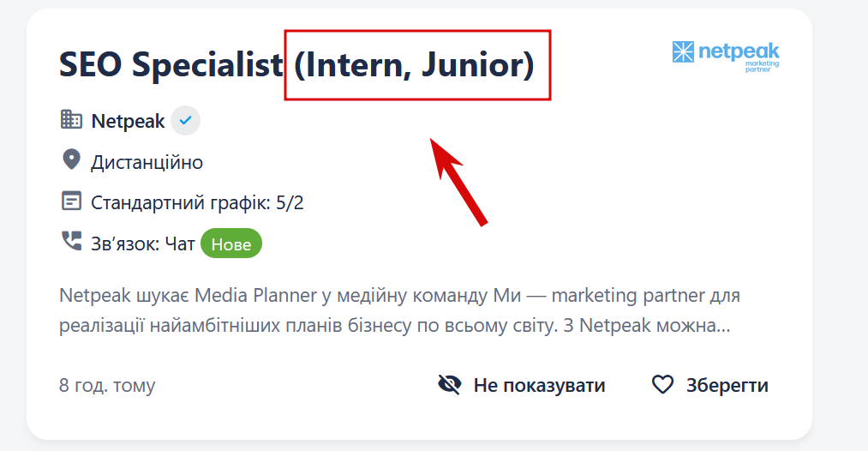
Task: Click the job description snippet text
Action: [x=399, y=310]
